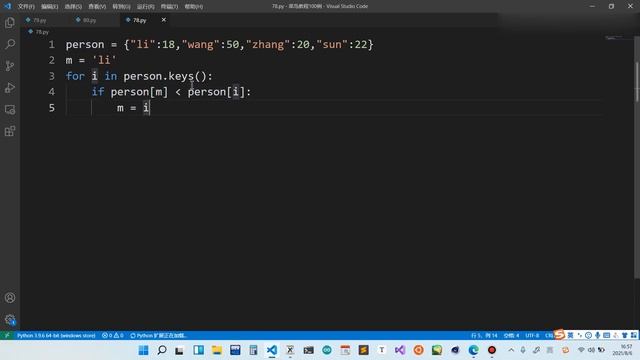Open the Extensions view
This screenshot has width=640, height=360.
pos(10,131)
